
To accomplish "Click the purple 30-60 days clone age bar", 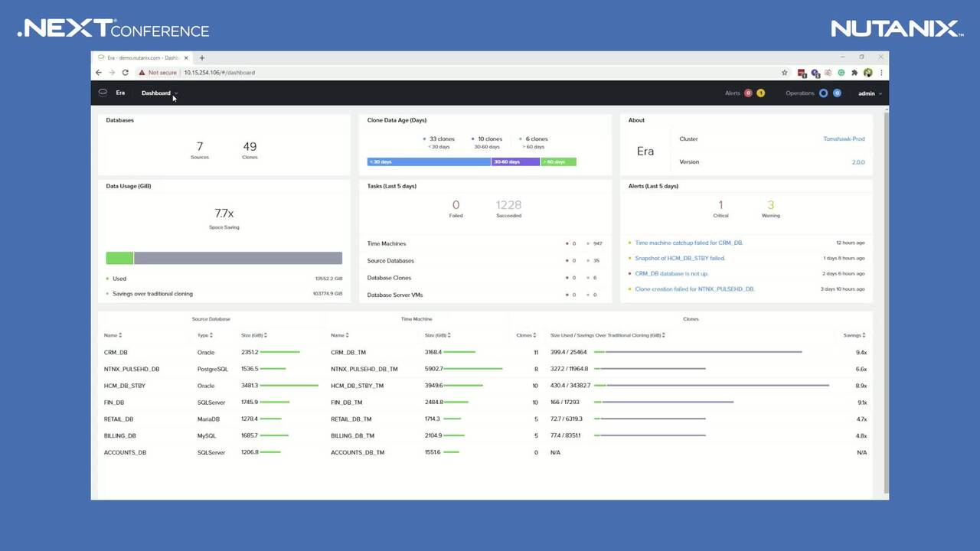I will [x=516, y=161].
